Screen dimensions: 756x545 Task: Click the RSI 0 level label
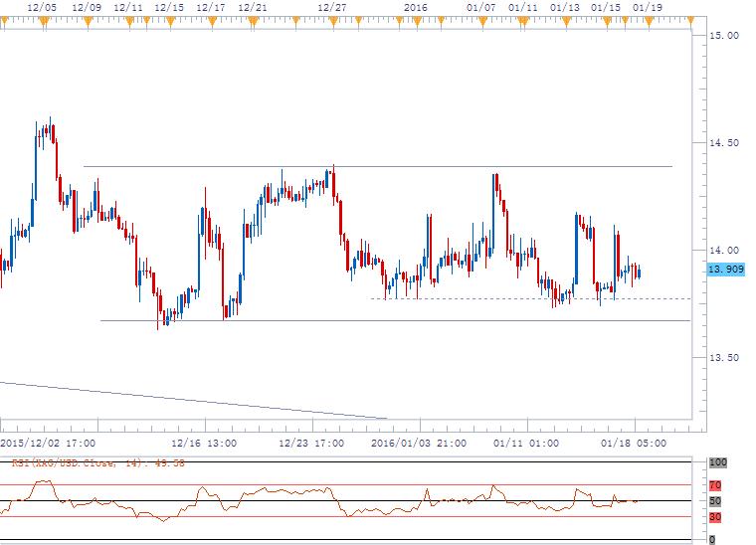[712, 540]
